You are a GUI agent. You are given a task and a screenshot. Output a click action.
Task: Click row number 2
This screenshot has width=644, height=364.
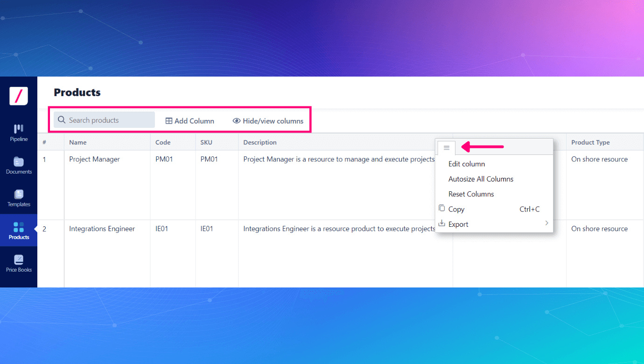point(44,229)
